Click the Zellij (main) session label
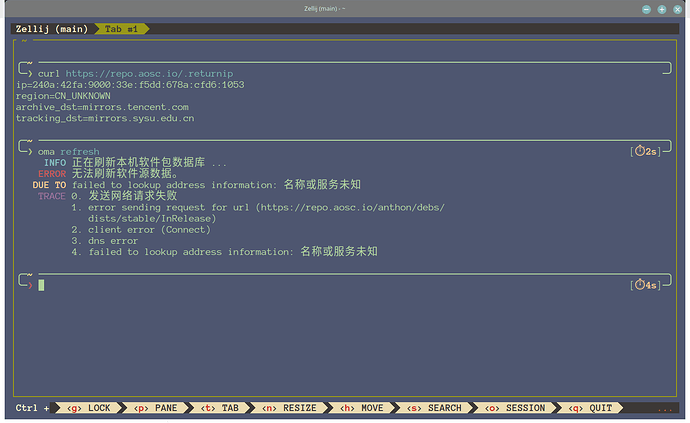Screen dimensions: 690x423 [x=52, y=29]
